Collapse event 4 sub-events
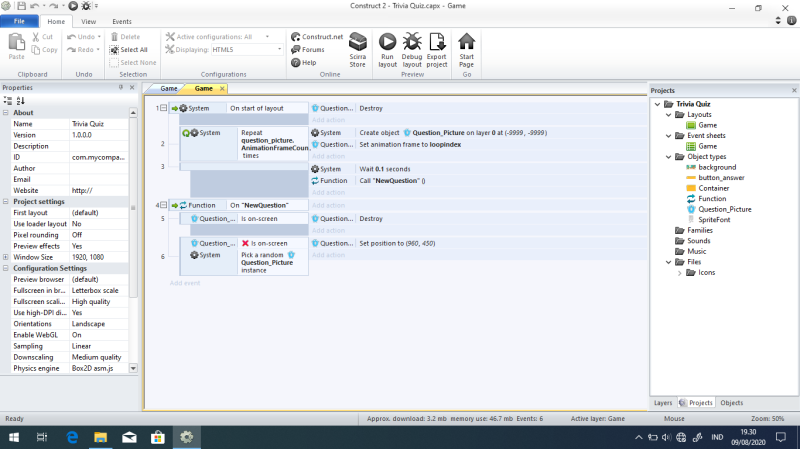The width and height of the screenshot is (800, 449). coord(164,205)
